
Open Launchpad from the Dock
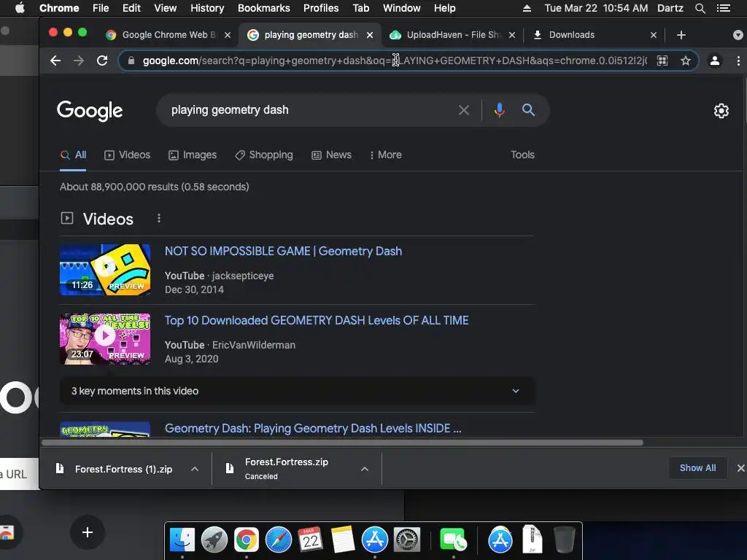(x=214, y=540)
